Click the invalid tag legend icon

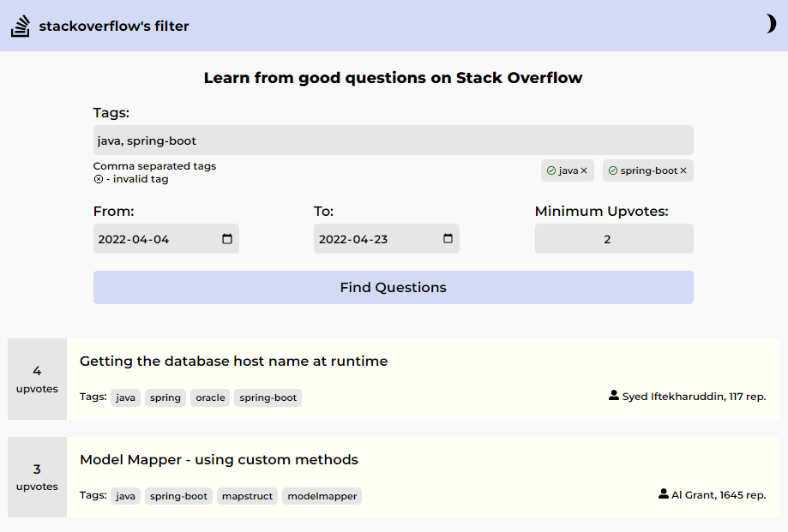[99, 179]
